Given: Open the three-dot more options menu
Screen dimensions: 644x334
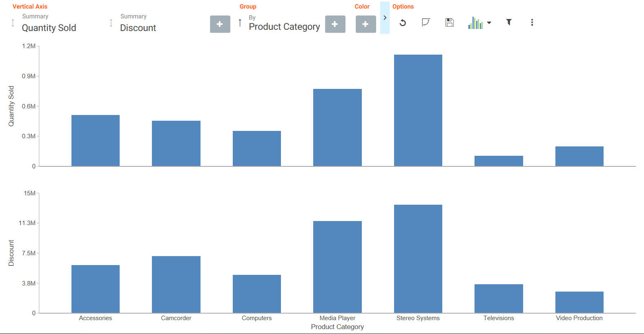Looking at the screenshot, I should coord(532,22).
